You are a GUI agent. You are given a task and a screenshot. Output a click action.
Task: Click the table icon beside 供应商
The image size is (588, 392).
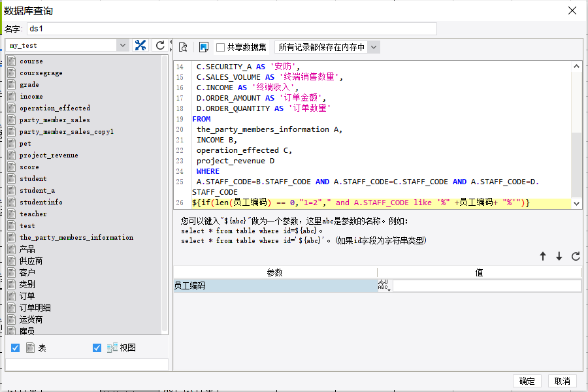click(12, 261)
